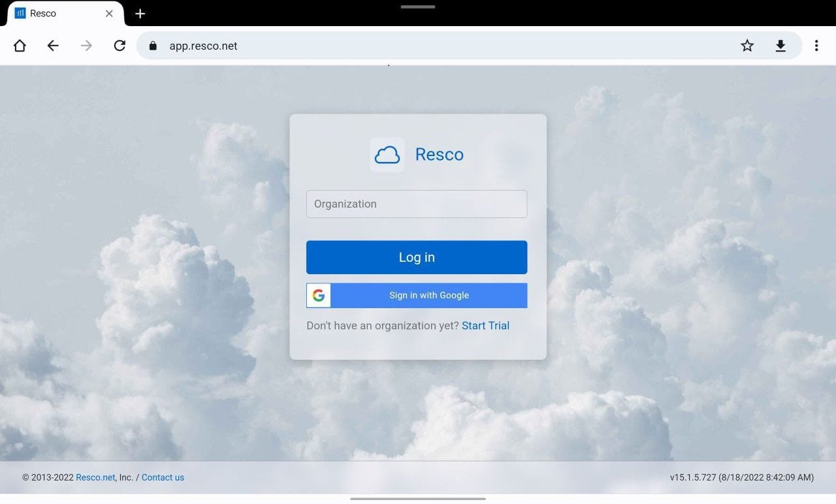Tap the bottom navigation handle bar
This screenshot has width=836, height=504.
[x=418, y=499]
